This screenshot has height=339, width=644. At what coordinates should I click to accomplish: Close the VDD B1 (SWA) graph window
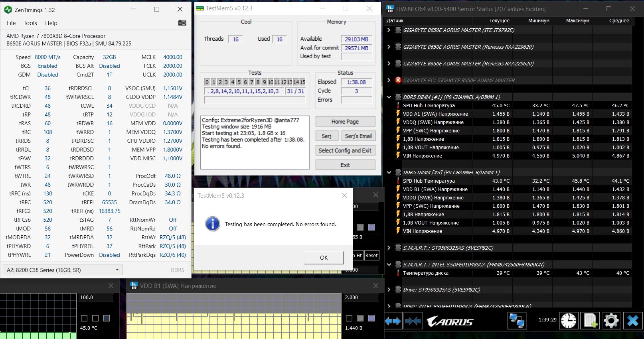point(375,286)
